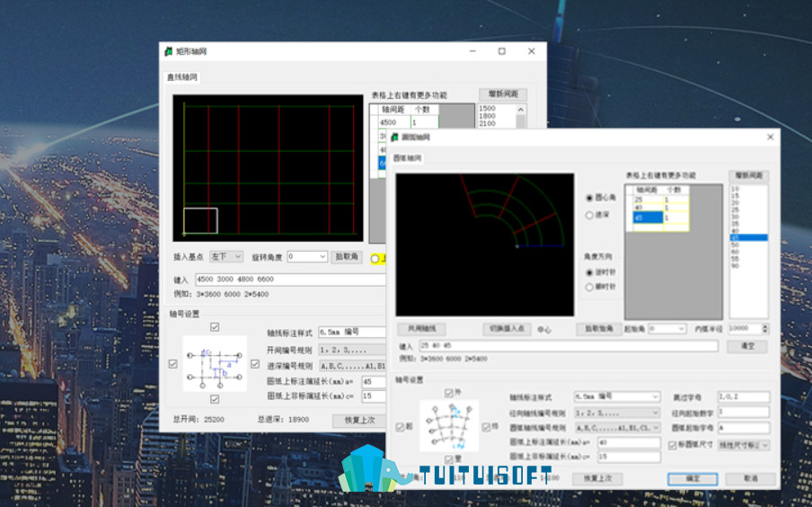Open the dimension type dropdown beside 标圆弧尺寸
The image size is (812, 507).
(x=744, y=445)
